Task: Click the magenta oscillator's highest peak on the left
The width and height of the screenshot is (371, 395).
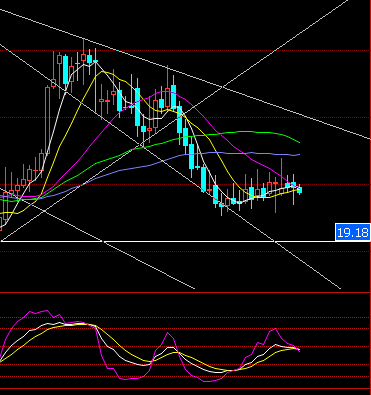Action: 47,311
